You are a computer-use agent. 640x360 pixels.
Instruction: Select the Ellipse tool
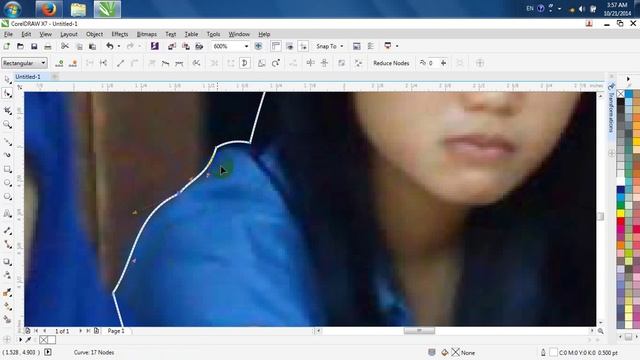click(7, 183)
